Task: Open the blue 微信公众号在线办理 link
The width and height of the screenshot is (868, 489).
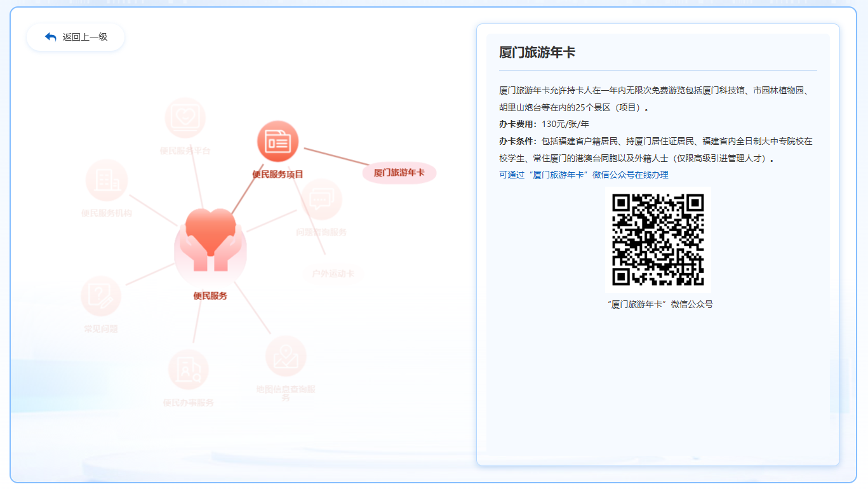Action: (584, 175)
